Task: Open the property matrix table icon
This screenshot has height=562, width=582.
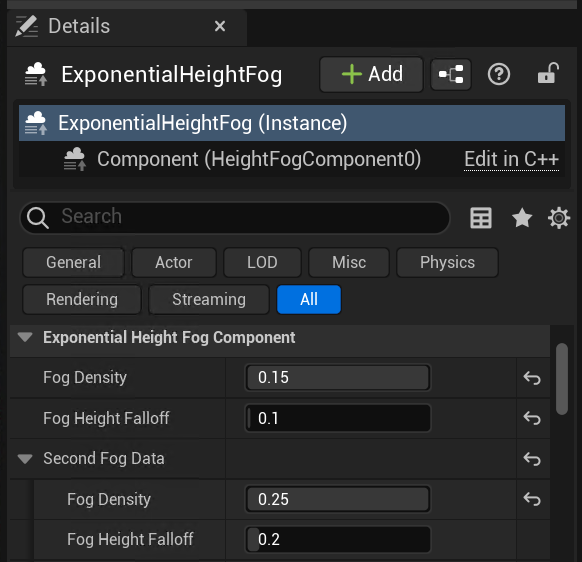Action: coord(481,218)
